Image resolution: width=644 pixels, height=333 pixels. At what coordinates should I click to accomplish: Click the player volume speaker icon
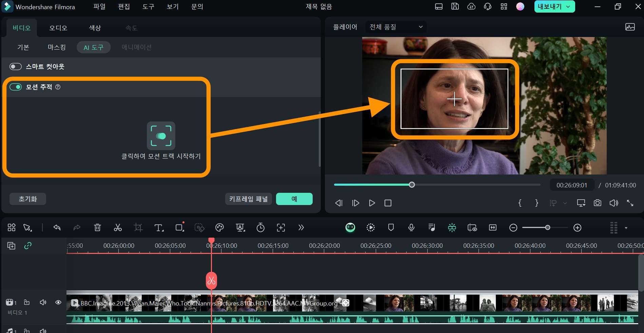614,203
